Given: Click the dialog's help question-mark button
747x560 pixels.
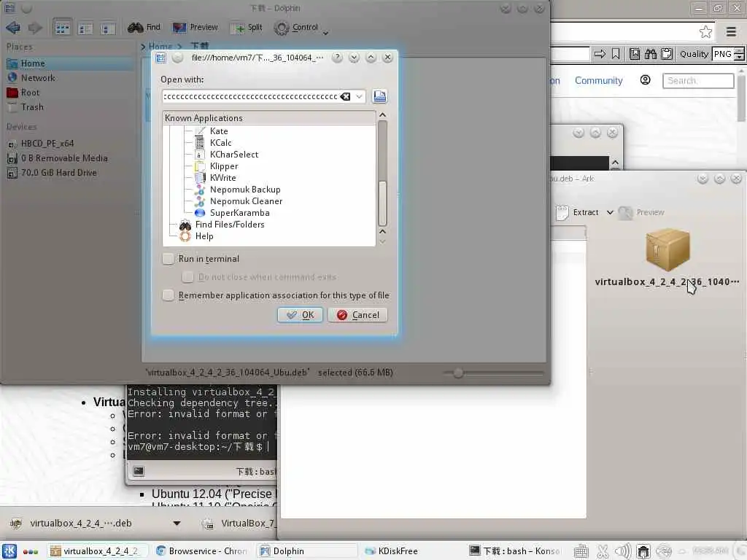Looking at the screenshot, I should (x=337, y=58).
